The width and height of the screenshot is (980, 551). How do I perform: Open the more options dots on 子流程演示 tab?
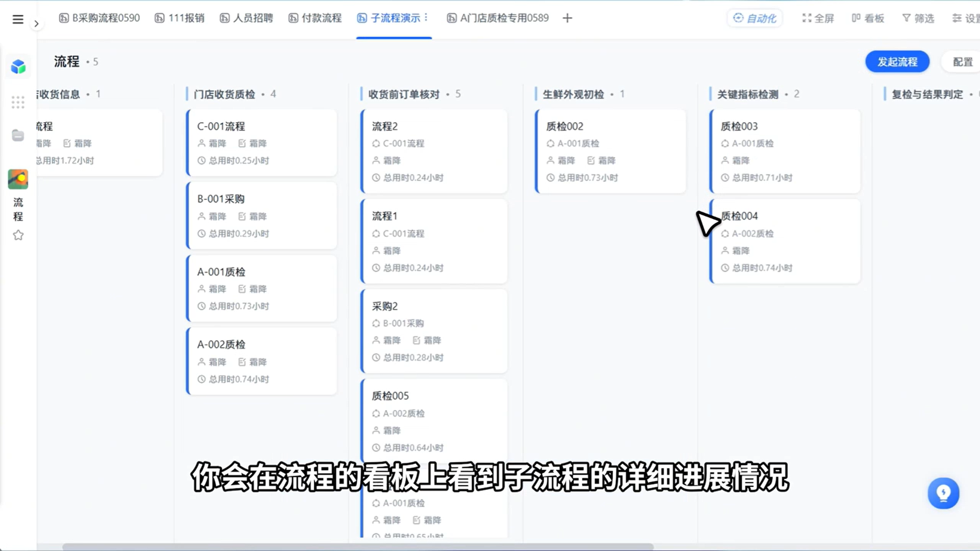426,18
